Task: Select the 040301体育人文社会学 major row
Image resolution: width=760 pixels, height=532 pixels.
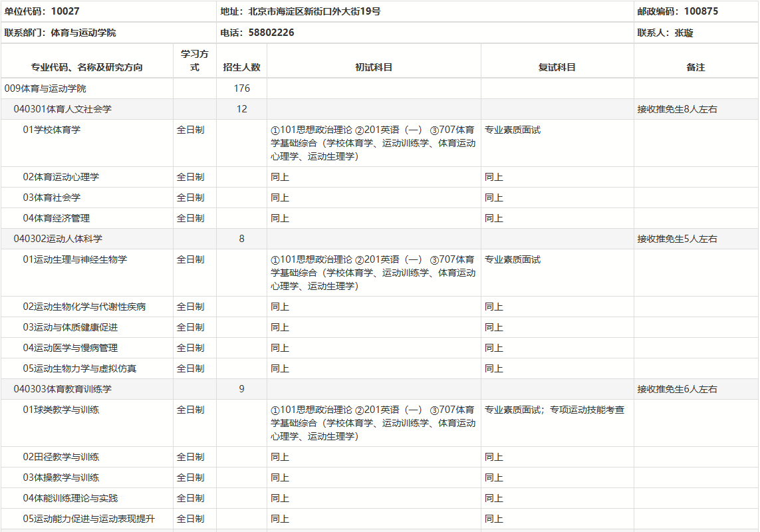Action: (x=63, y=109)
